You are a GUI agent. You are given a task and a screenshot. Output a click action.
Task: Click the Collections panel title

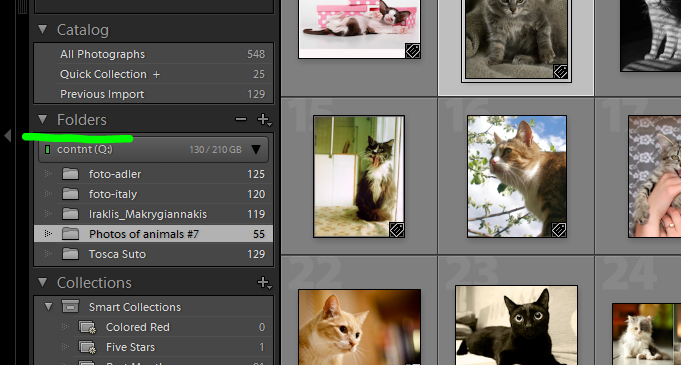(94, 283)
